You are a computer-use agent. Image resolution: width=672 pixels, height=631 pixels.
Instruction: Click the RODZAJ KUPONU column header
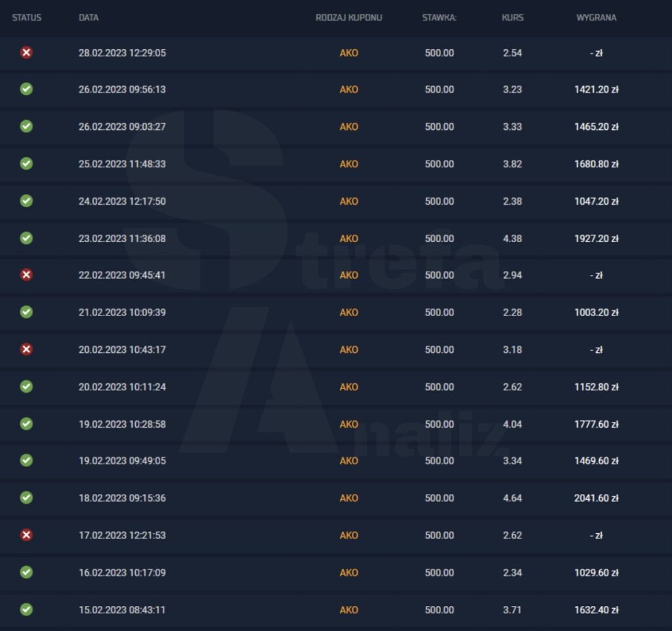349,18
